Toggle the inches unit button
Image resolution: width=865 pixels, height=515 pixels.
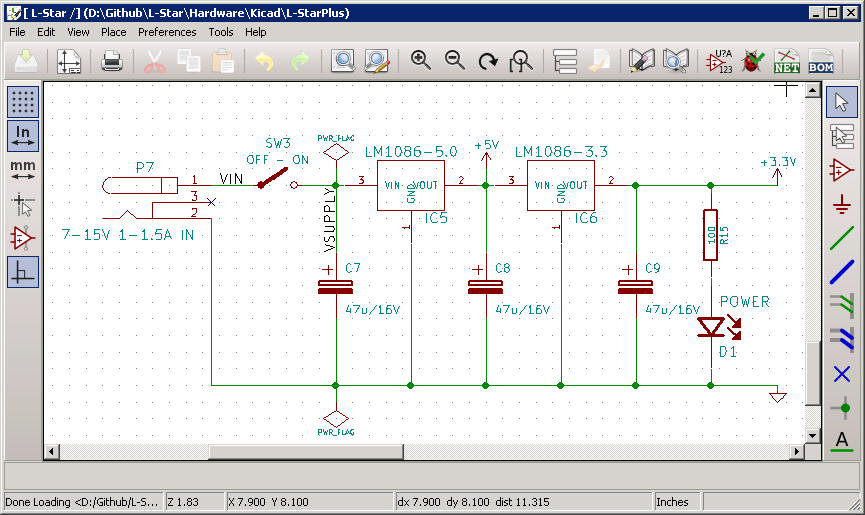[23, 135]
